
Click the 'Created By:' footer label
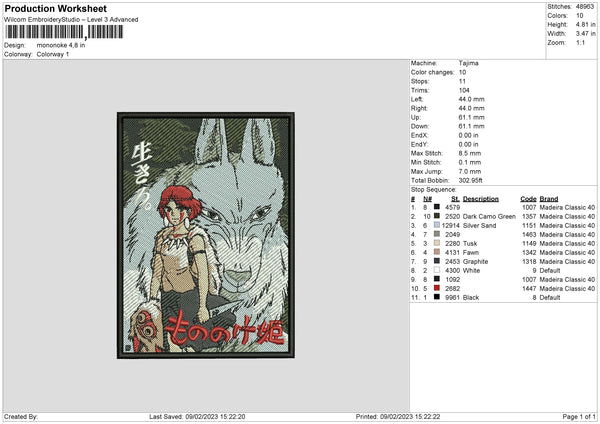[x=21, y=416]
